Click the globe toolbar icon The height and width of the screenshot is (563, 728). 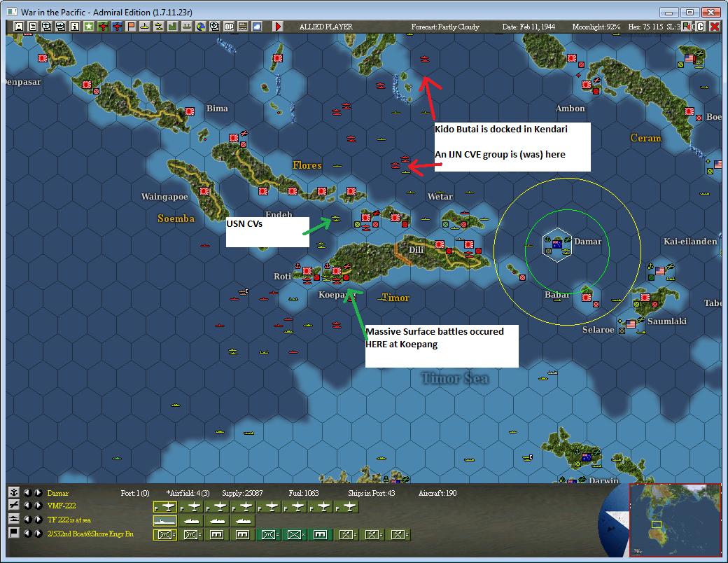[201, 27]
